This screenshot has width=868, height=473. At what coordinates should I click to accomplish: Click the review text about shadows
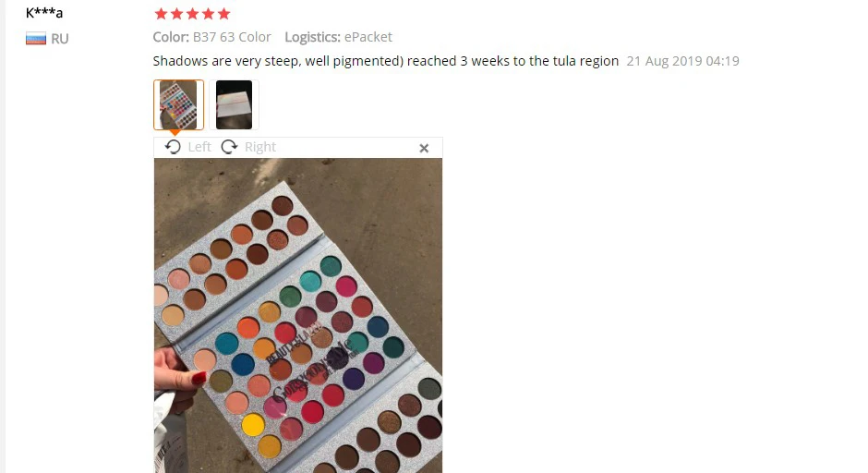[386, 61]
